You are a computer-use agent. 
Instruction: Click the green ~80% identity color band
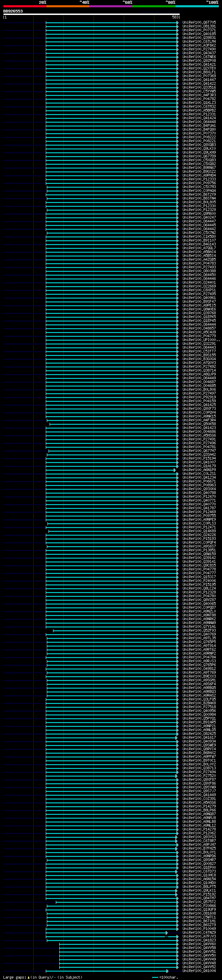[154, 6]
